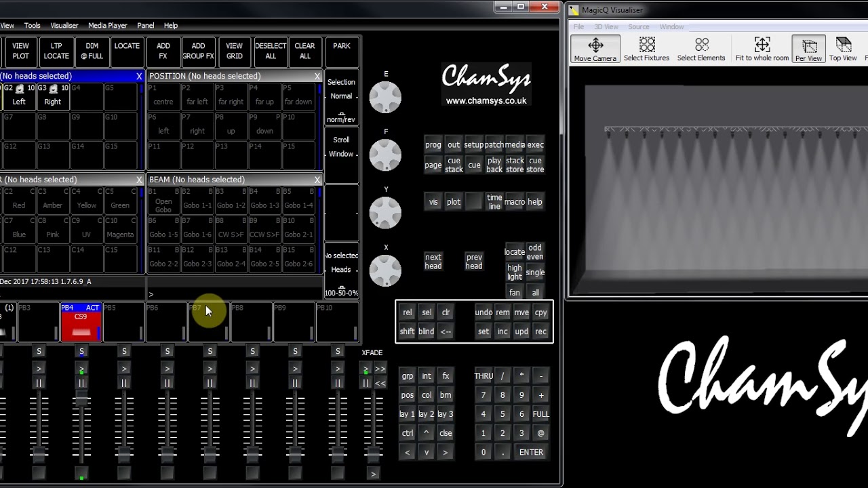Click the DIM @ FULL soft button

pyautogui.click(x=92, y=52)
